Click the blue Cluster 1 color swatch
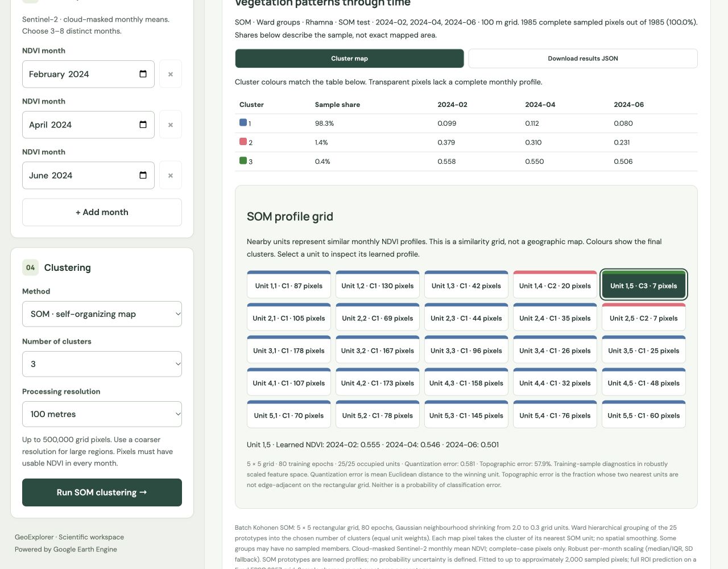 coord(243,122)
